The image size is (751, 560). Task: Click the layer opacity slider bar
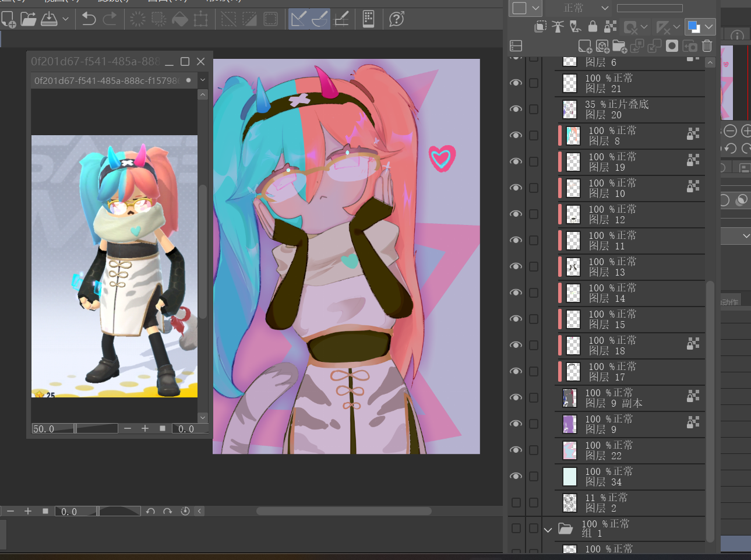coord(650,8)
